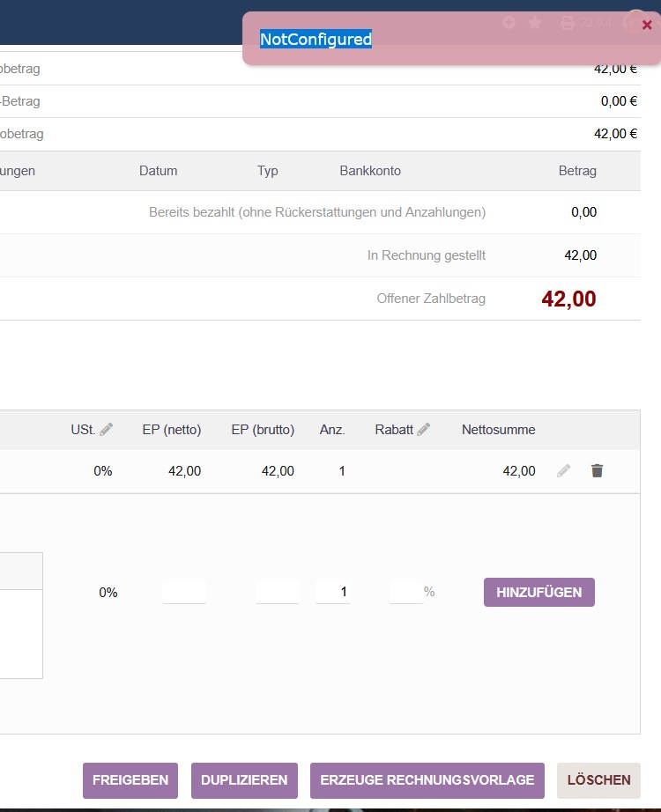Edit the 42,00 line item
Viewport: 661px width, 812px height.
coord(563,471)
